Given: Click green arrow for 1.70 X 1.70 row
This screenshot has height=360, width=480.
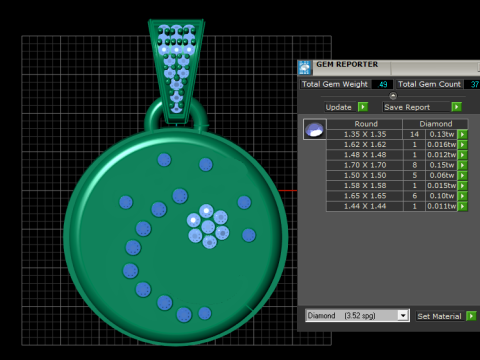Looking at the screenshot, I should 462,165.
